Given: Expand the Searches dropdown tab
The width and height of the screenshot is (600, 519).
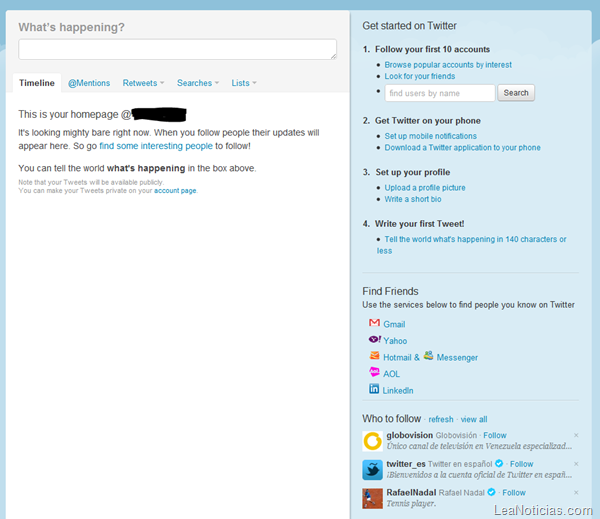Looking at the screenshot, I should click(x=198, y=83).
